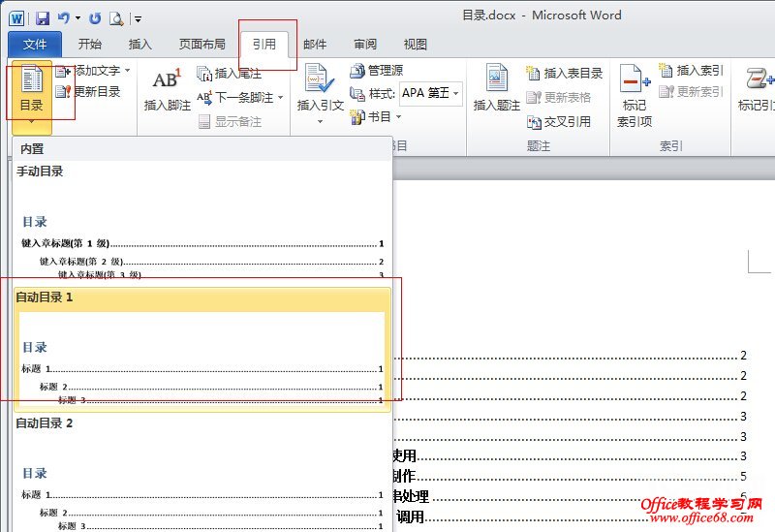This screenshot has width=775, height=532.
Task: Click the 插入题注 icon
Action: tap(496, 78)
